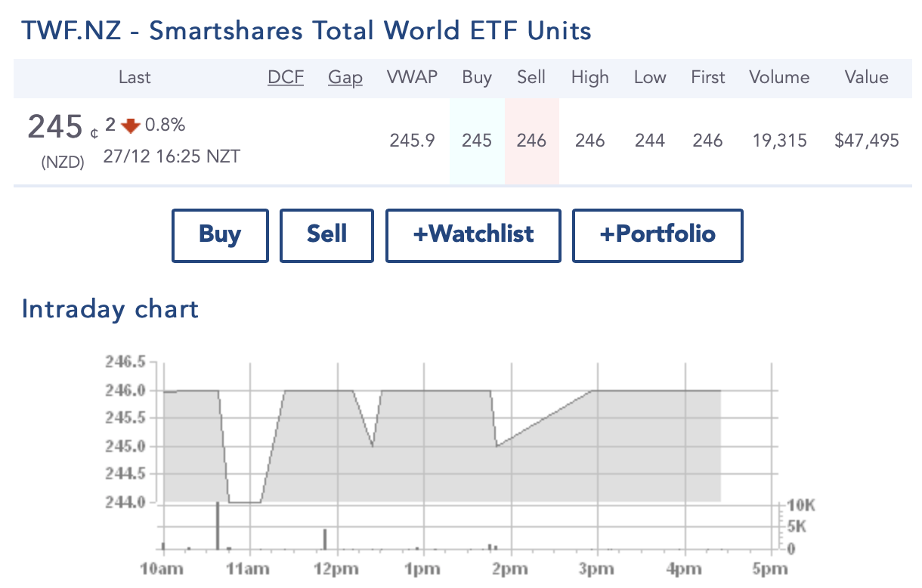Click the High column header
Image resolution: width=922 pixels, height=588 pixels.
click(x=589, y=77)
